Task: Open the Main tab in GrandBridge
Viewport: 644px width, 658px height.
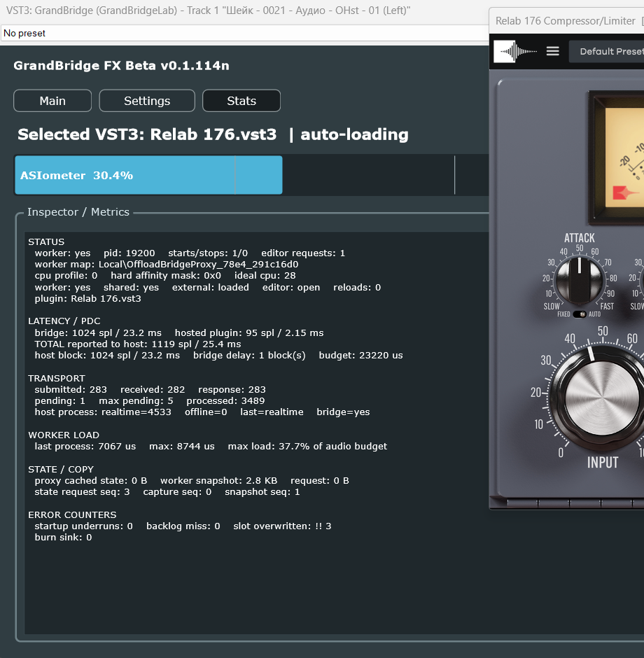Action: tap(52, 101)
